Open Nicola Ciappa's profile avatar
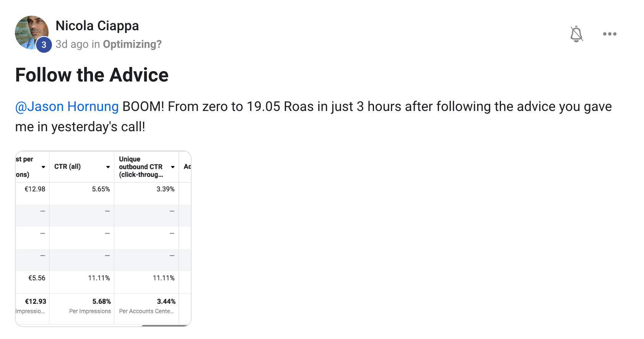 tap(31, 31)
